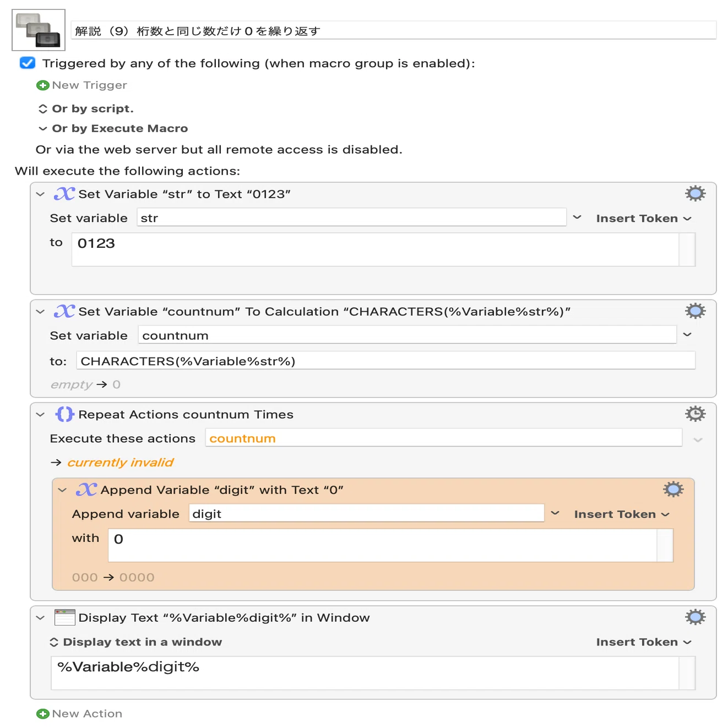
Task: Open gear menu of Repeat Actions block
Action: click(x=695, y=414)
